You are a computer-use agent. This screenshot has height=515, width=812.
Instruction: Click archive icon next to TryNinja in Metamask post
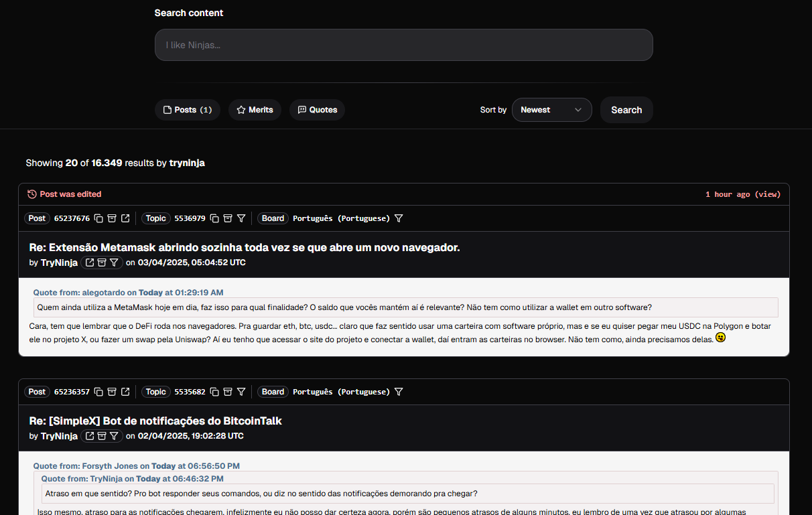point(102,263)
